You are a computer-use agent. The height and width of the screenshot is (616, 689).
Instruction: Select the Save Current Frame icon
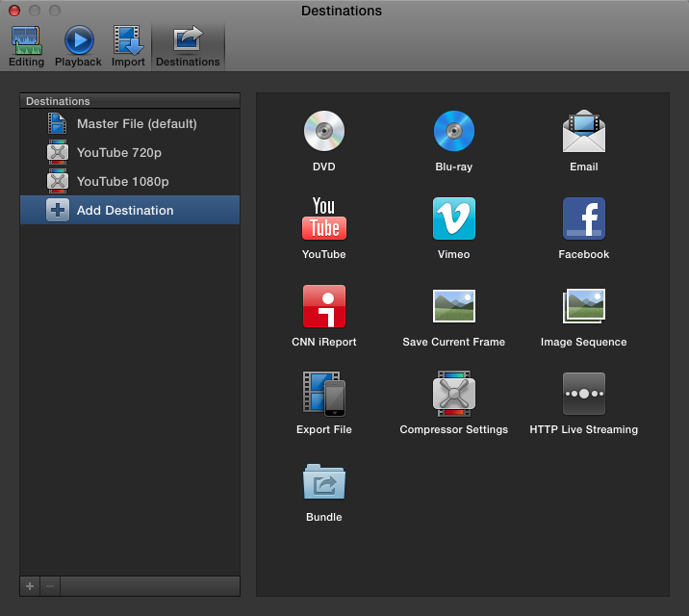click(x=454, y=306)
